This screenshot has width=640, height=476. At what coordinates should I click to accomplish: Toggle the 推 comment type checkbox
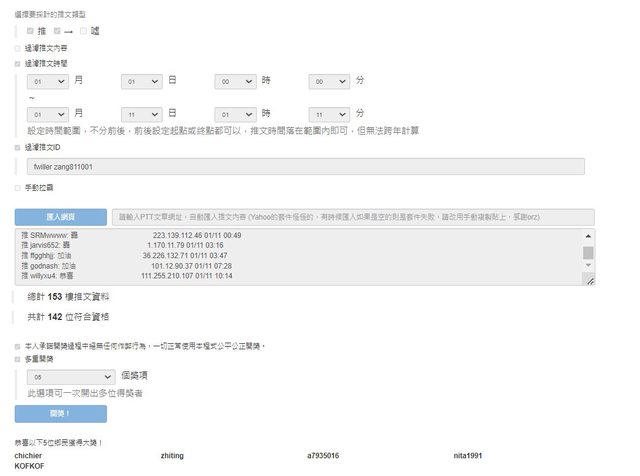pyautogui.click(x=31, y=31)
